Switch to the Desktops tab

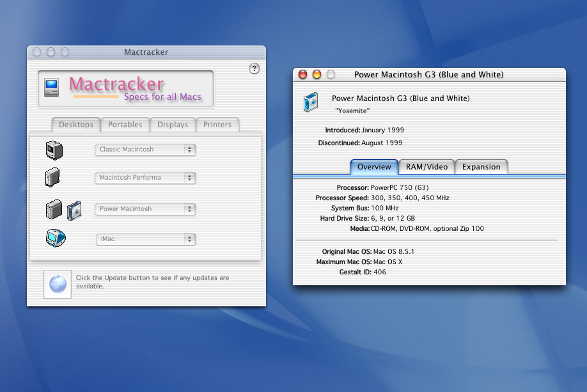(x=76, y=125)
